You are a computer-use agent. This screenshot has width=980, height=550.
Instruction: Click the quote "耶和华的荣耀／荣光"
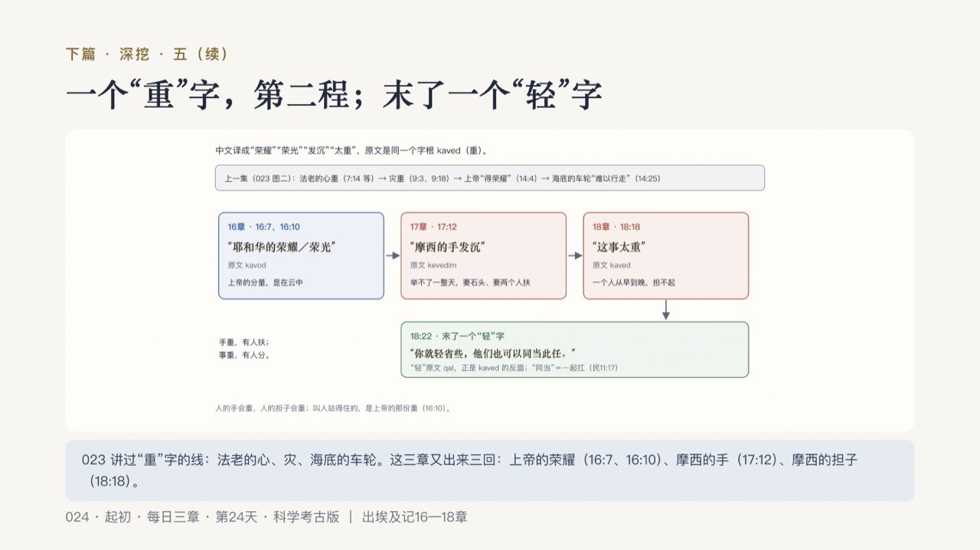pos(281,247)
